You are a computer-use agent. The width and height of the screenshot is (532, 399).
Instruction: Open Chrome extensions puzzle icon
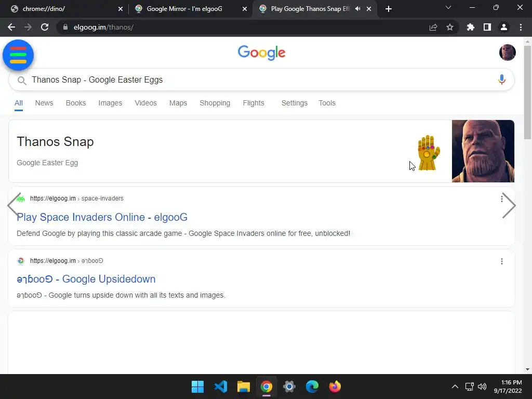pos(470,27)
